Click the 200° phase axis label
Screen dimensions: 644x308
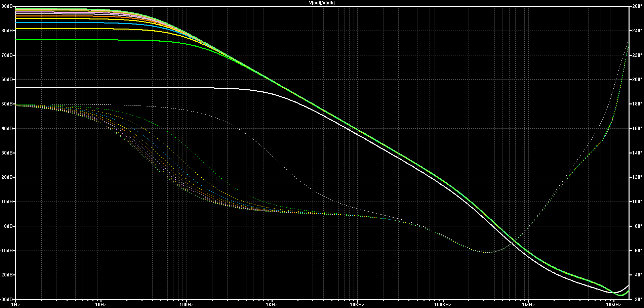point(637,80)
